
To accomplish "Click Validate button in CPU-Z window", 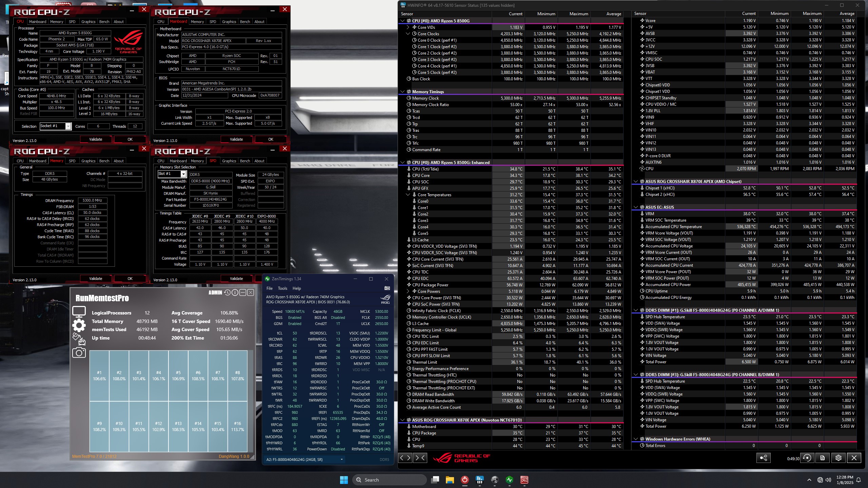I will (x=95, y=139).
